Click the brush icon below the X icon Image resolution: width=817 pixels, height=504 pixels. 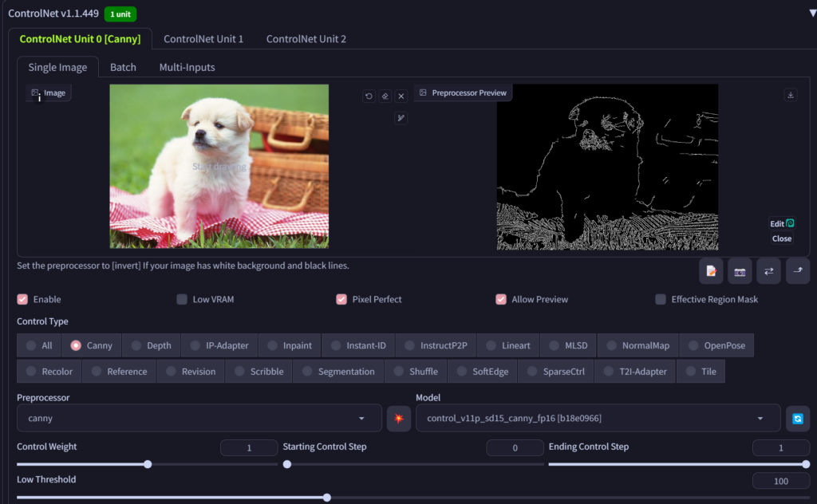point(401,118)
